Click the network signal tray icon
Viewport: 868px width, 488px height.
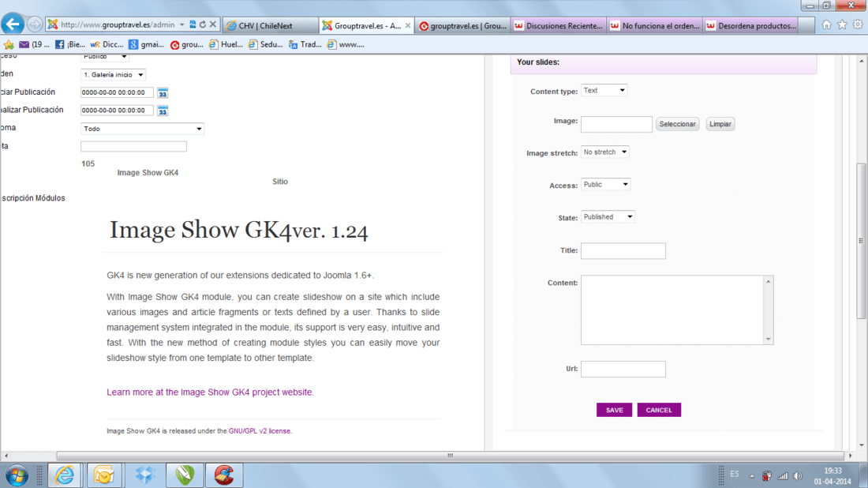pos(783,476)
